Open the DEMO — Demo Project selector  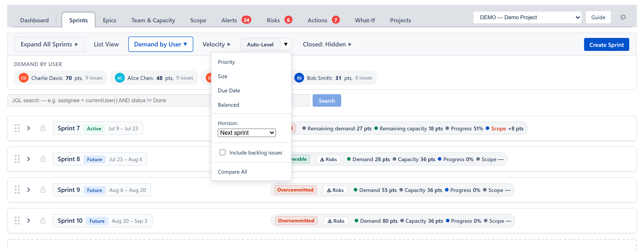(527, 17)
